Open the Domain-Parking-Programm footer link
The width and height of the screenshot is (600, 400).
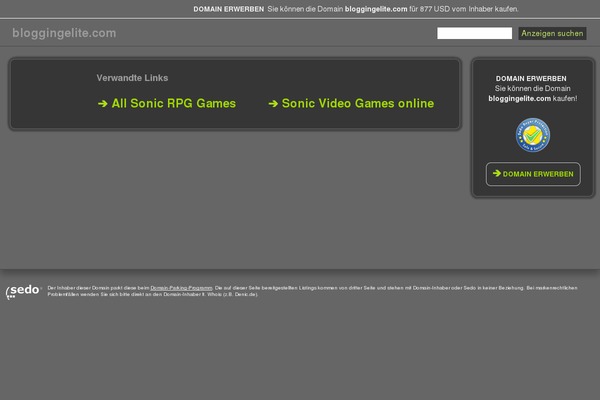(181, 288)
